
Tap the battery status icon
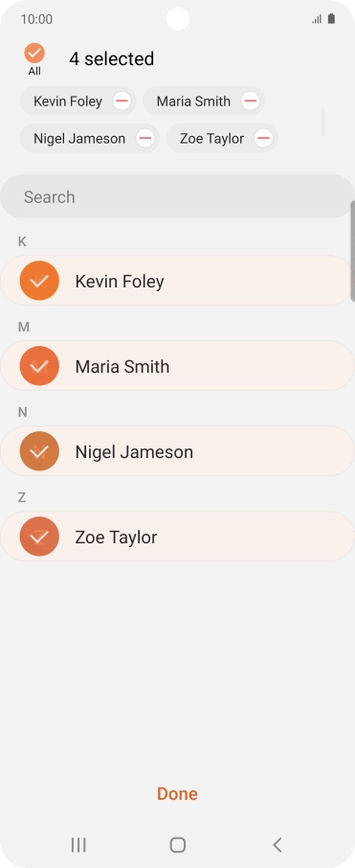[x=331, y=19]
